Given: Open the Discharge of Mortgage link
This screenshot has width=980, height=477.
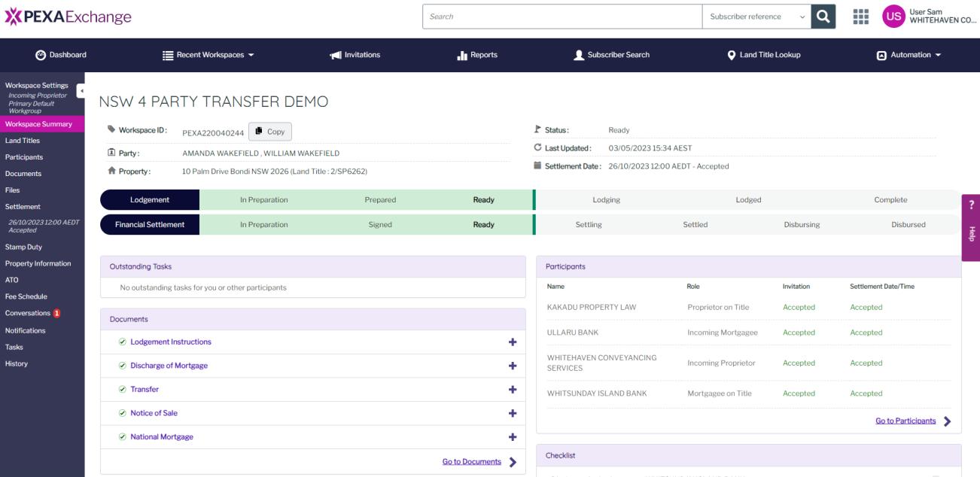Looking at the screenshot, I should (x=169, y=366).
